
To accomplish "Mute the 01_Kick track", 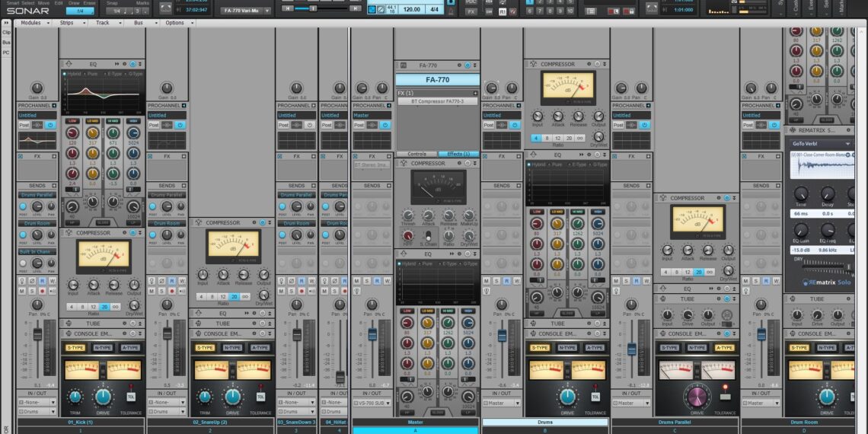I will point(21,291).
